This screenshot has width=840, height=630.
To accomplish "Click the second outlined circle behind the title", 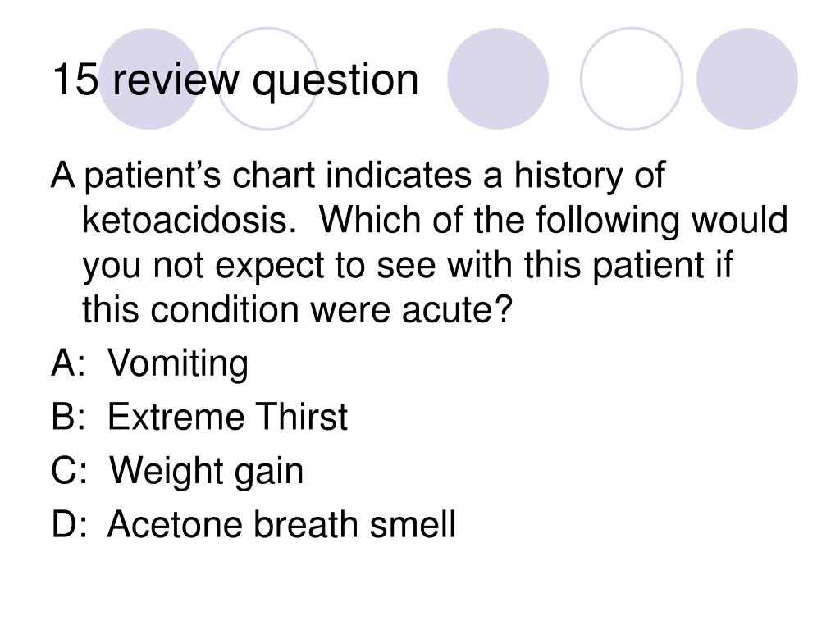I will pyautogui.click(x=267, y=79).
